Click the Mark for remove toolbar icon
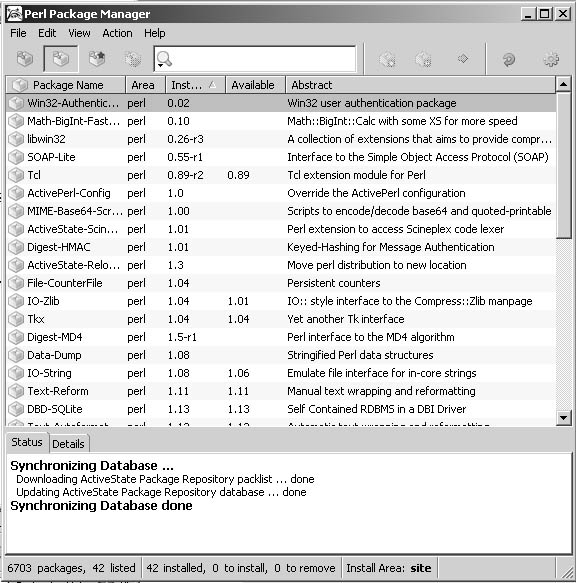This screenshot has height=583, width=576. point(423,59)
